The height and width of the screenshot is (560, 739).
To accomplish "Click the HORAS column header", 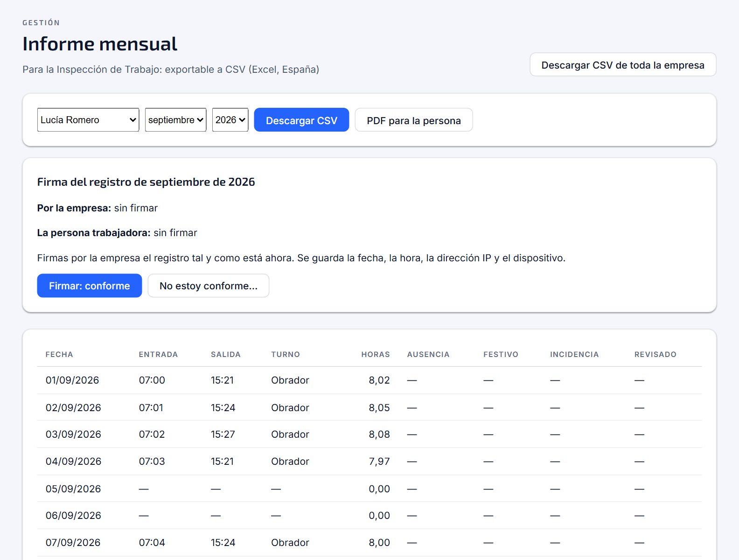I will coord(376,355).
